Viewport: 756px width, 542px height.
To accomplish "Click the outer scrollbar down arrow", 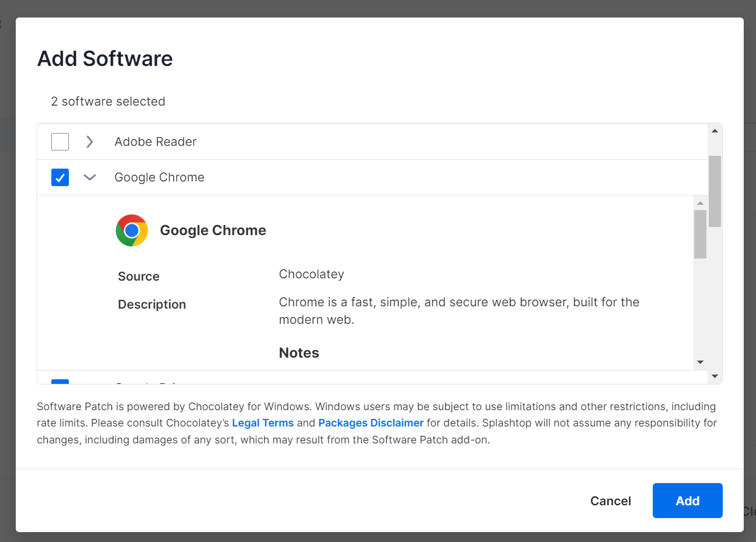I will (714, 376).
